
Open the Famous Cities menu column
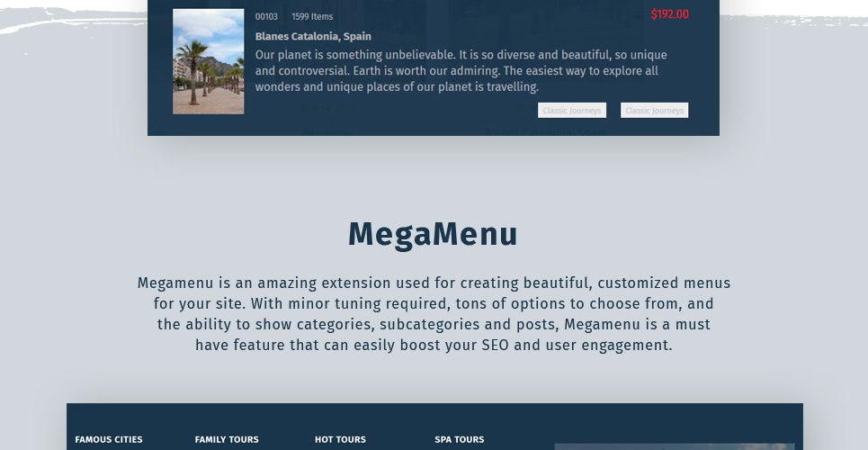[109, 439]
